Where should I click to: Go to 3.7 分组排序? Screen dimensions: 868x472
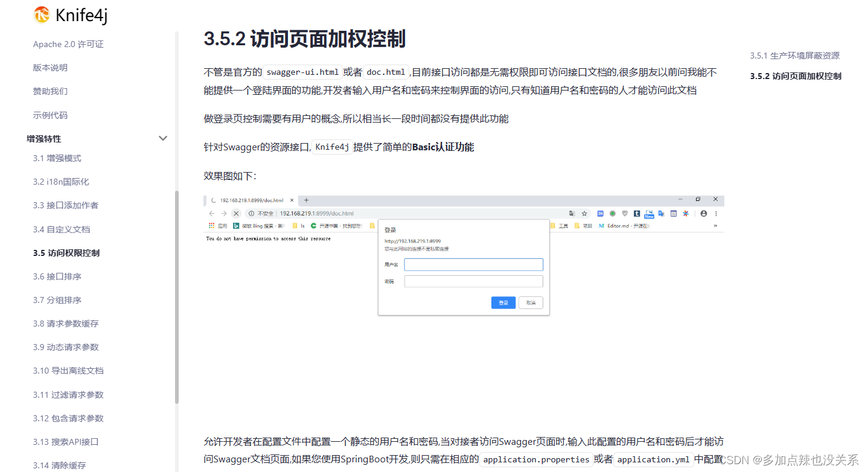57,300
